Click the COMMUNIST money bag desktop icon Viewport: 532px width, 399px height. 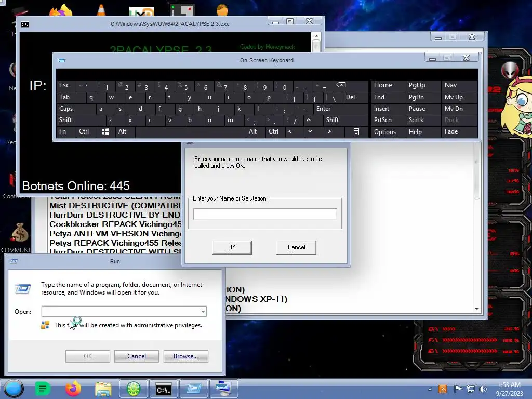(20, 233)
